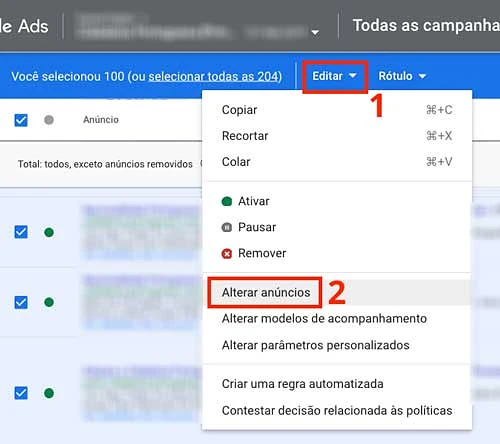Click the gray status dot in header
The height and width of the screenshot is (444, 500).
(49, 120)
